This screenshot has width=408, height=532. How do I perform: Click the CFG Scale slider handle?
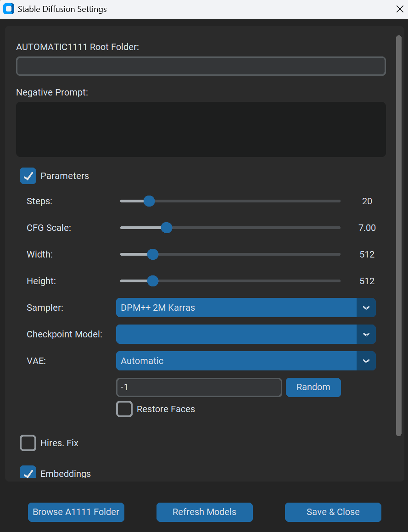tap(167, 228)
